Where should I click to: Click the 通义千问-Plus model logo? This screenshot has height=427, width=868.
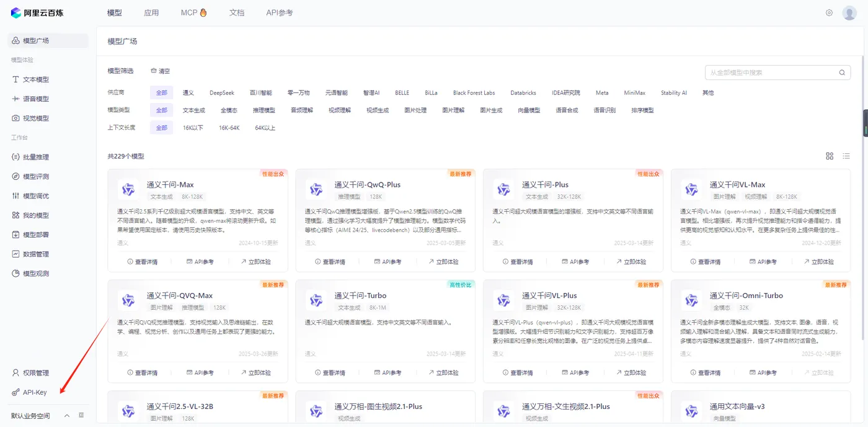pos(503,189)
